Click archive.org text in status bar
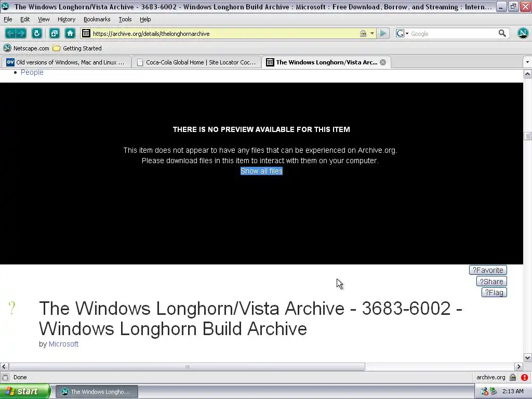Screen dimensions: 532x399 click(x=490, y=377)
